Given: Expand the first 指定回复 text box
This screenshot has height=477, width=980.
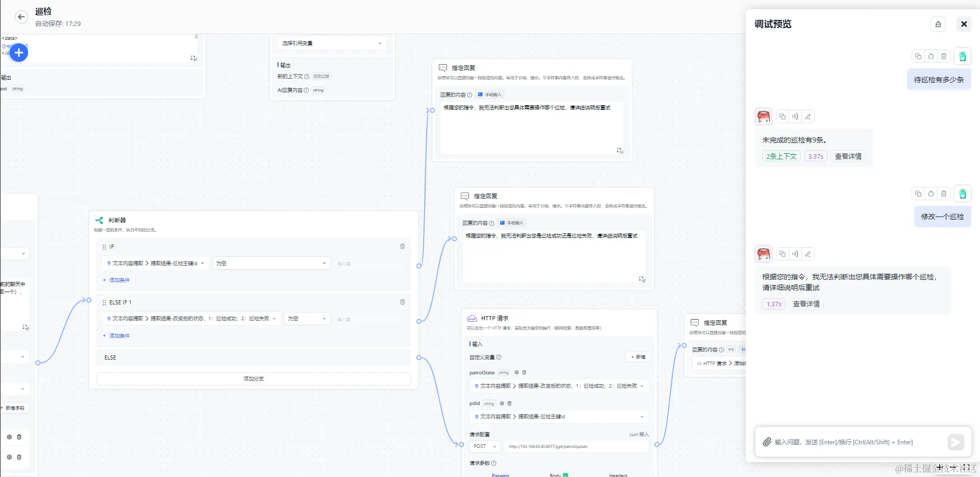Looking at the screenshot, I should pyautogui.click(x=620, y=151).
